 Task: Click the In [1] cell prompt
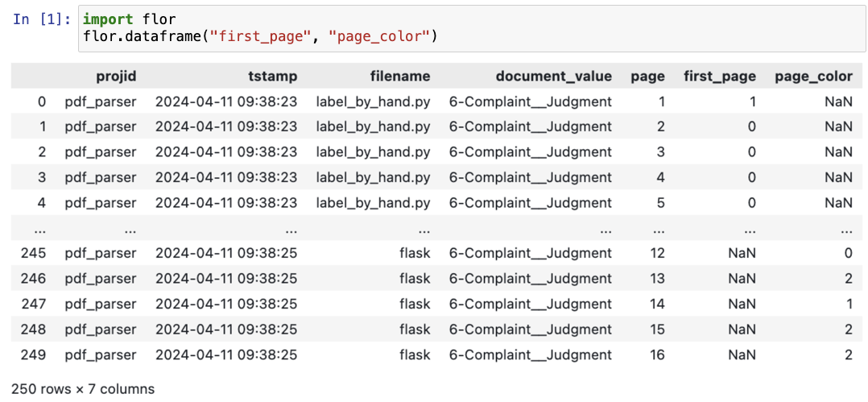(x=43, y=19)
